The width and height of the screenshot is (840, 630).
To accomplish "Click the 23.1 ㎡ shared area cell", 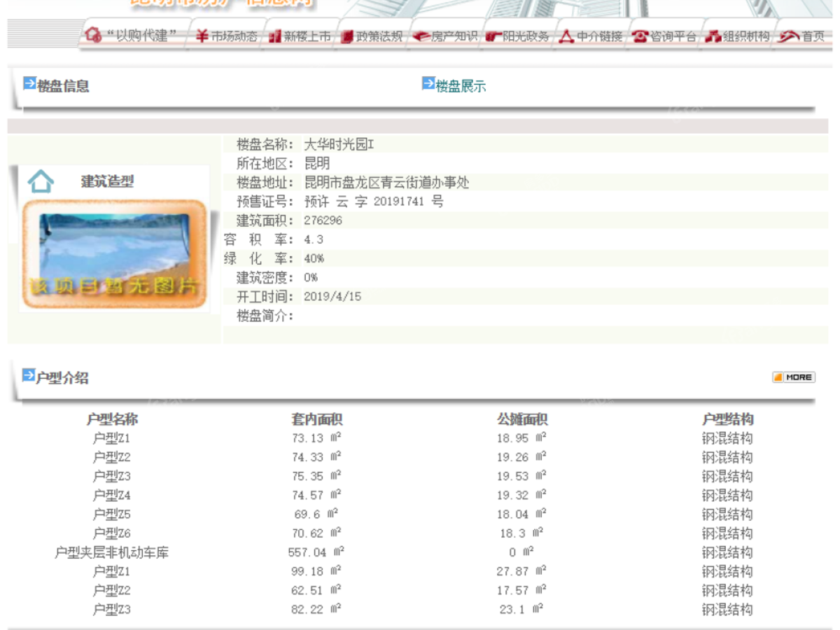I will [521, 609].
